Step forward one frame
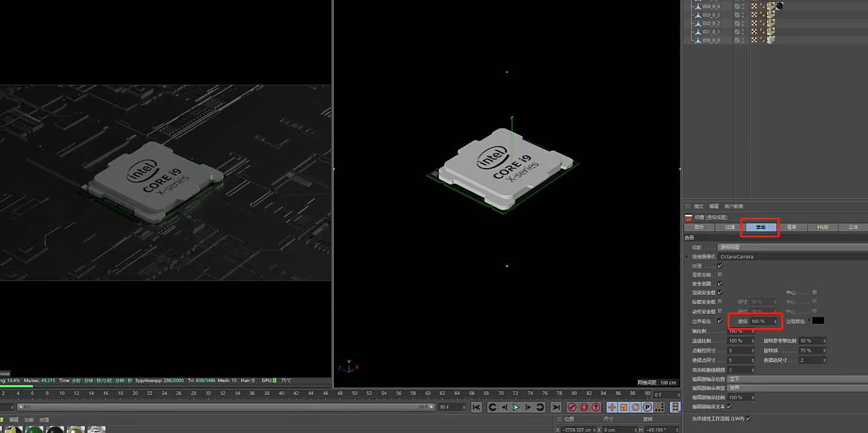868x433 pixels. tap(528, 407)
